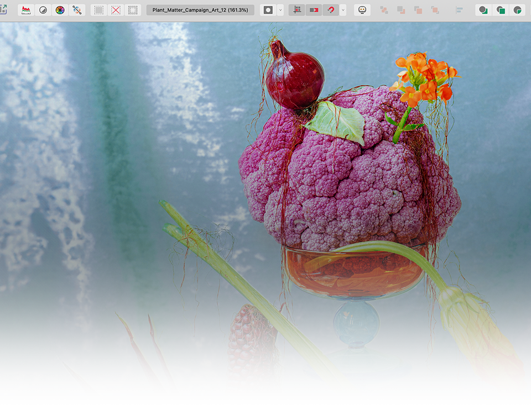Open the Snapping options dropdown arrow
The width and height of the screenshot is (531, 420).
pos(343,10)
